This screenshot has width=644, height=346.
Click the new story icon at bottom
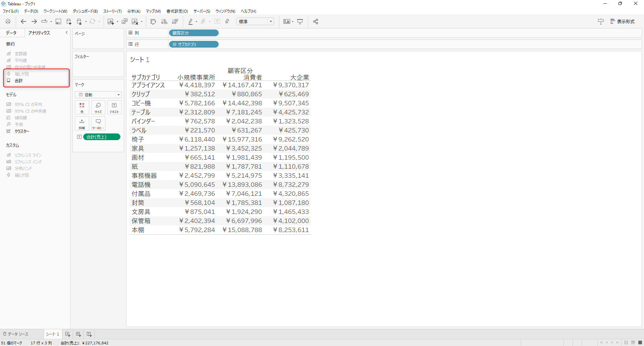point(89,334)
